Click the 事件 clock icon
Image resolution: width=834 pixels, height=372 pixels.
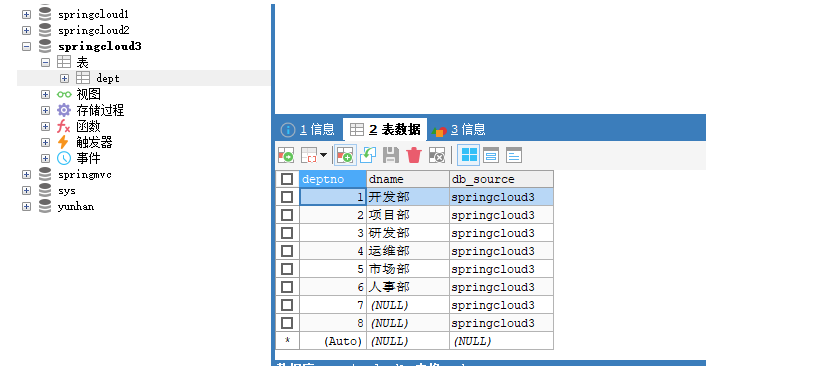[x=64, y=158]
